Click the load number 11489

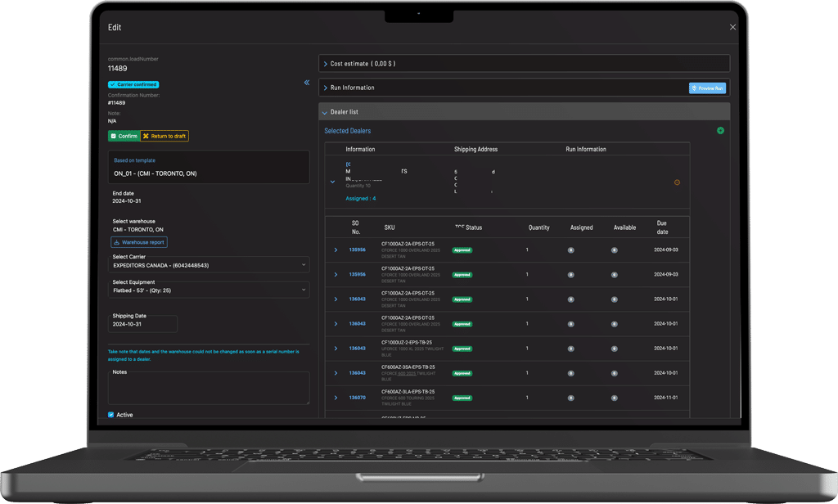[118, 69]
